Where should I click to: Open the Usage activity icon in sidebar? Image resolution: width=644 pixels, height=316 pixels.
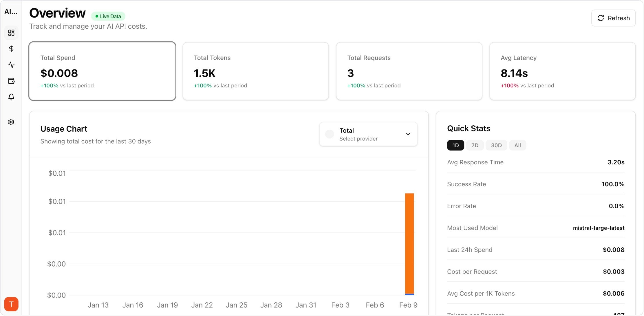(x=11, y=65)
